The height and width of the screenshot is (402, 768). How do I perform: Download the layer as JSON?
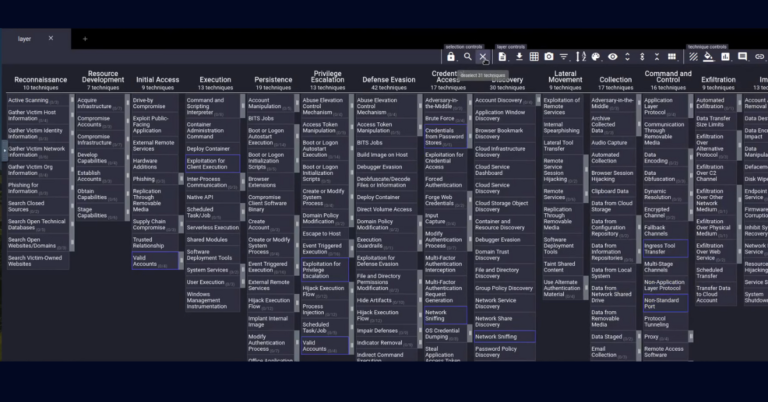(519, 57)
